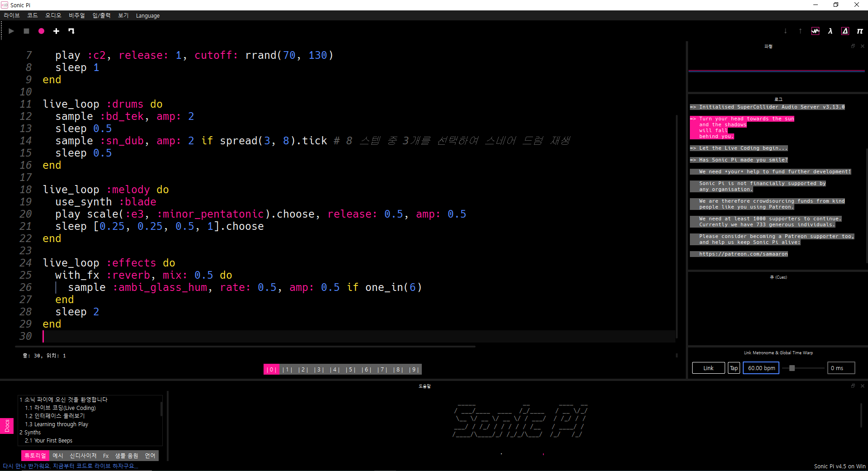Image resolution: width=868 pixels, height=471 pixels.
Task: Open tutorial 2.1 Your First Beeps
Action: pos(48,440)
